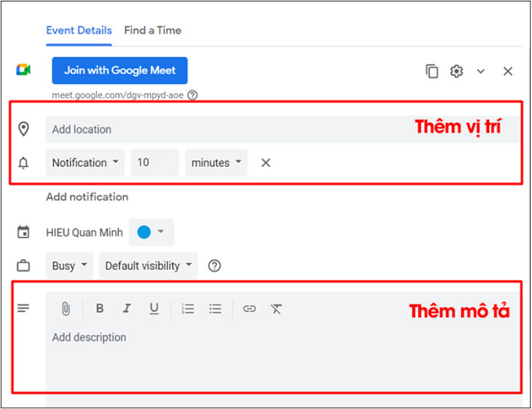Click the attachment paperclip icon
This screenshot has width=532, height=409.
pos(65,309)
